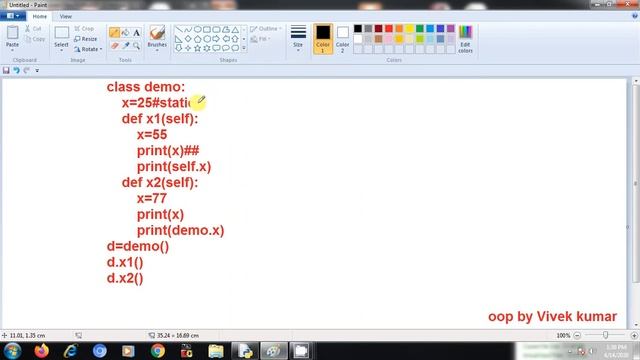The image size is (640, 360).
Task: Switch to the Home ribbon tab
Action: [x=40, y=16]
